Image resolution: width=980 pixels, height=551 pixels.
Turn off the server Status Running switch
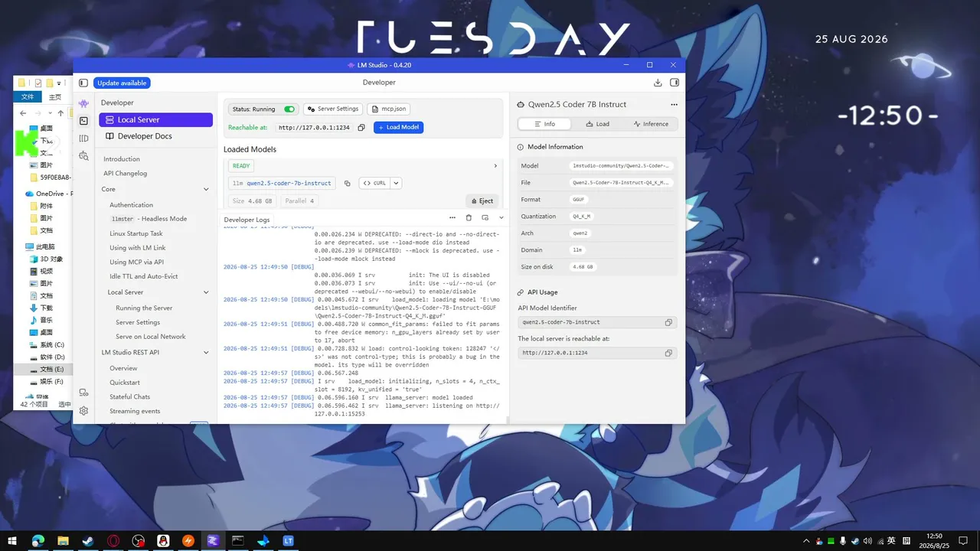(x=289, y=109)
